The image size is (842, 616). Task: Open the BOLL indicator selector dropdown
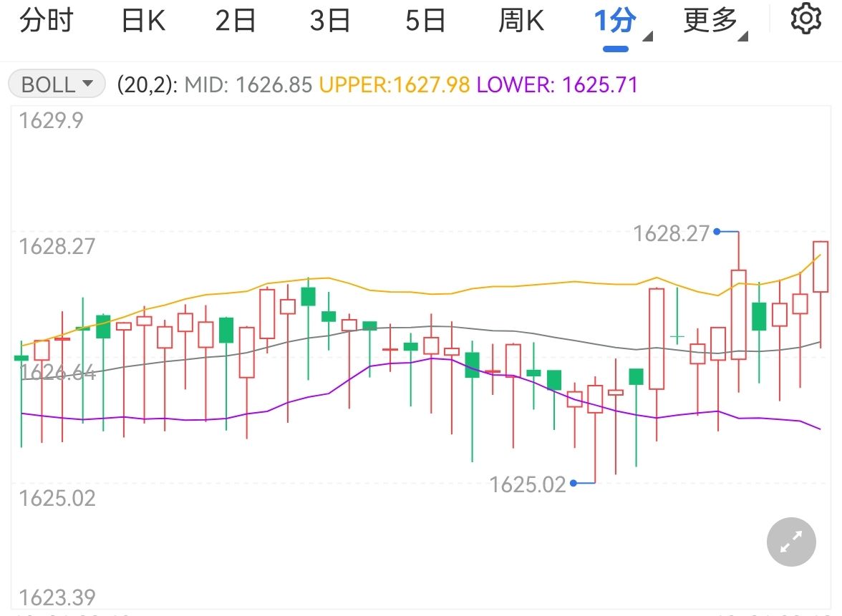click(57, 84)
